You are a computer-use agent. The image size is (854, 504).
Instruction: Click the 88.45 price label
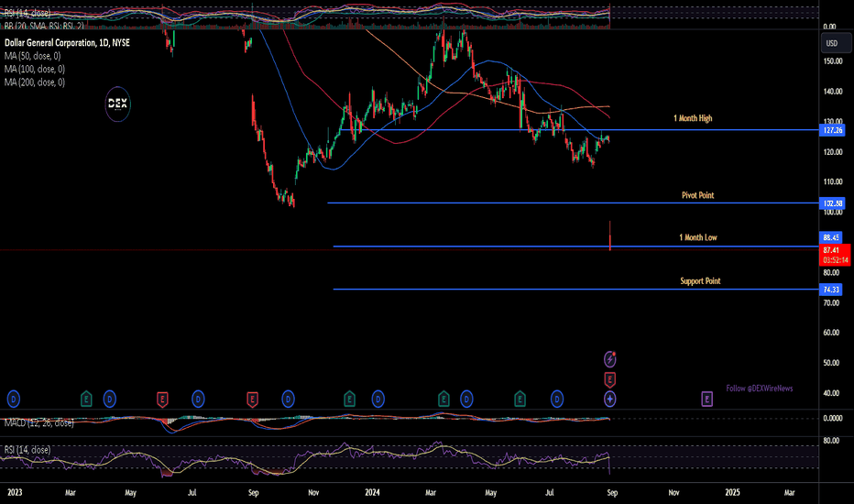click(831, 237)
